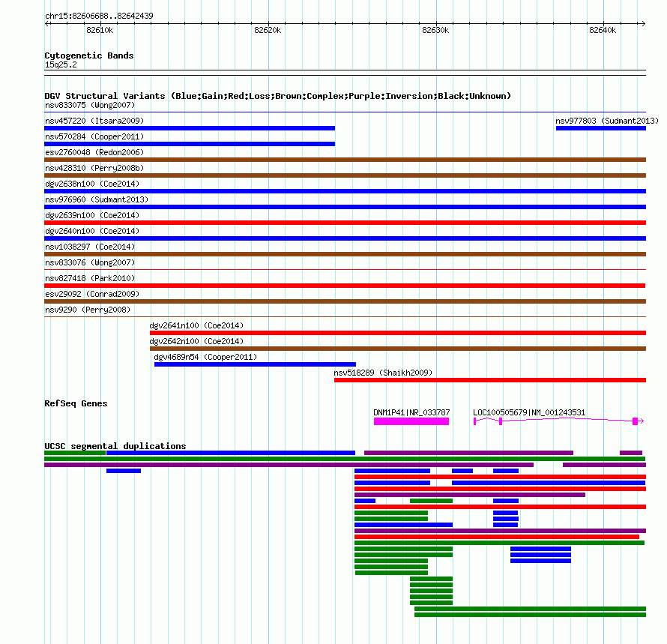Select the nsv570284 (Cooper2011) blue bar
Screen dimensions: 667x644
190,144
